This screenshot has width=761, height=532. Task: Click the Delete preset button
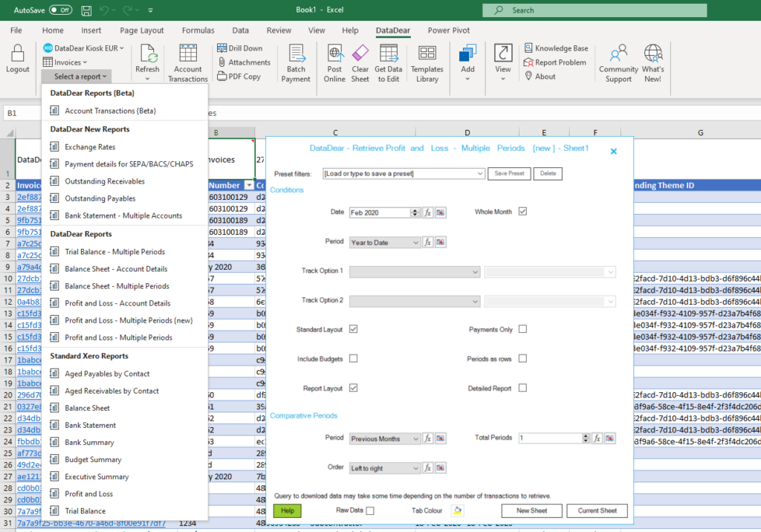click(x=548, y=173)
